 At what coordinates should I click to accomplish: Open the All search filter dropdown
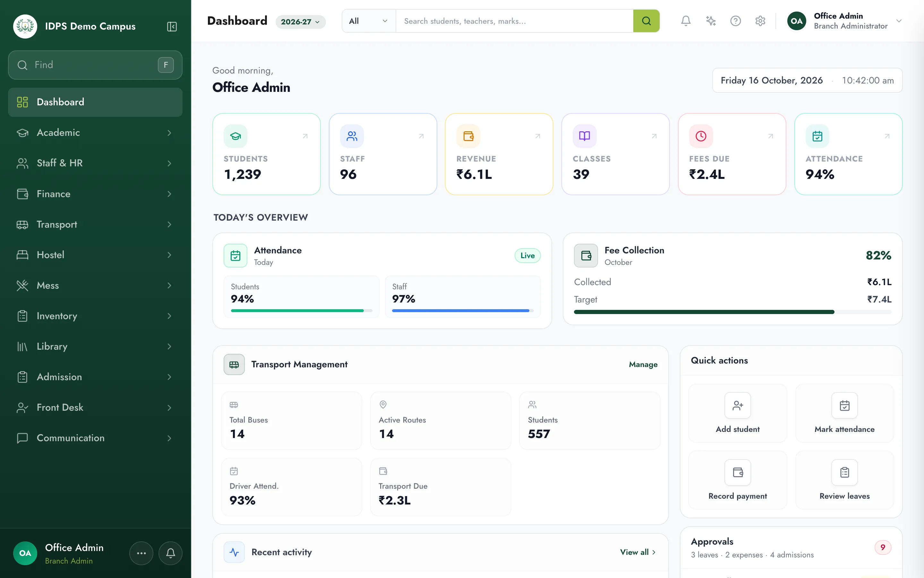(x=368, y=21)
